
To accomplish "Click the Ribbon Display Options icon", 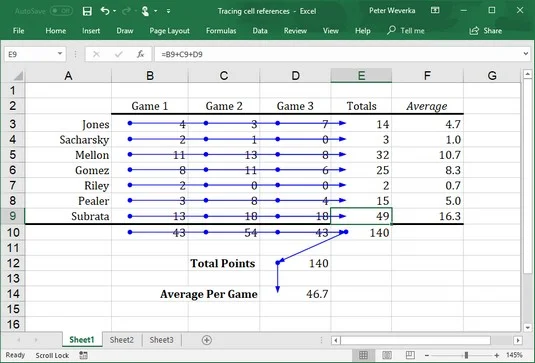I will pyautogui.click(x=435, y=11).
